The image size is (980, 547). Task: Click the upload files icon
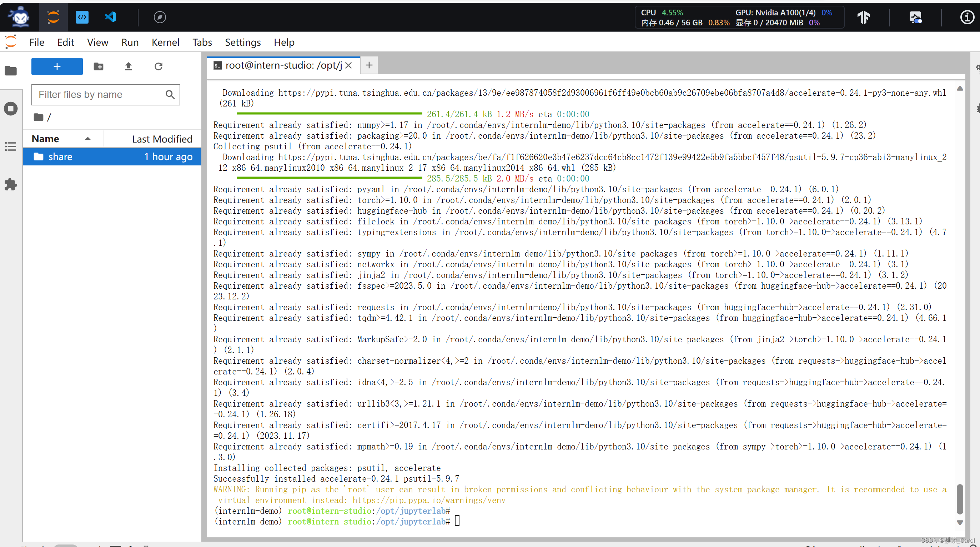coord(128,66)
